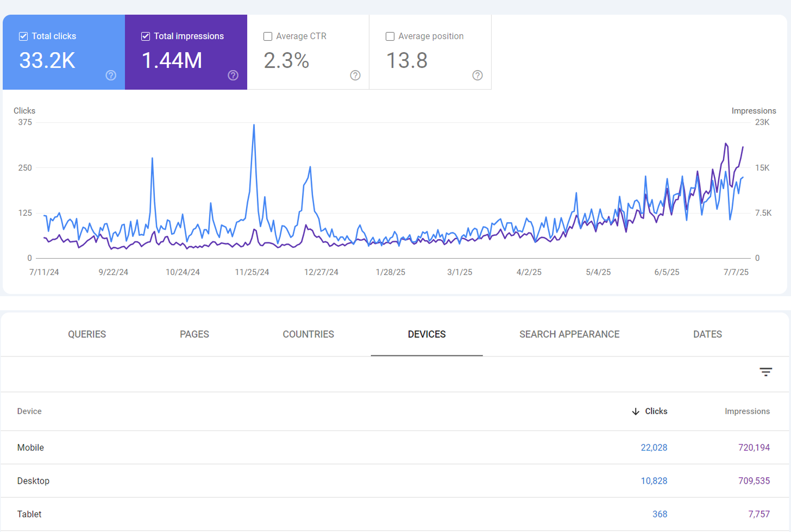Click the Clicks sort arrow icon

(636, 411)
